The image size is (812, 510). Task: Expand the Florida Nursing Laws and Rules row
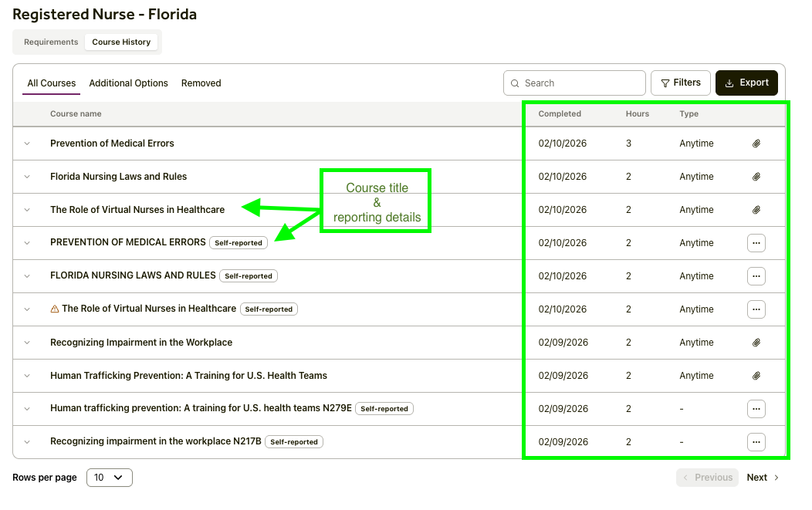27,177
